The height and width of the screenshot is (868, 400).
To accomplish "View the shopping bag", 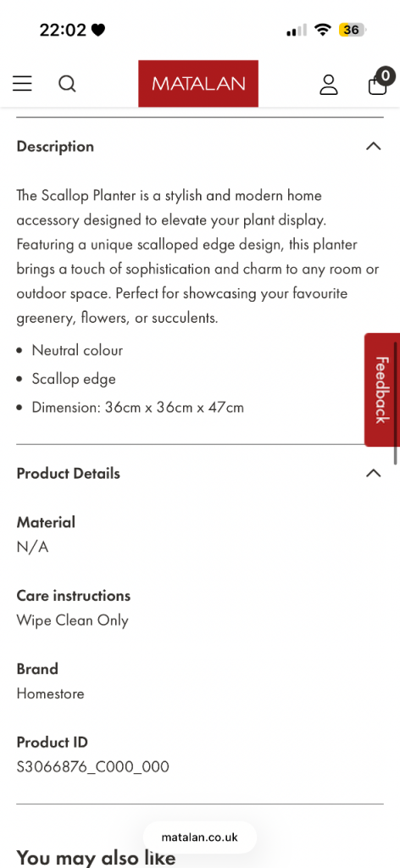I will click(377, 86).
